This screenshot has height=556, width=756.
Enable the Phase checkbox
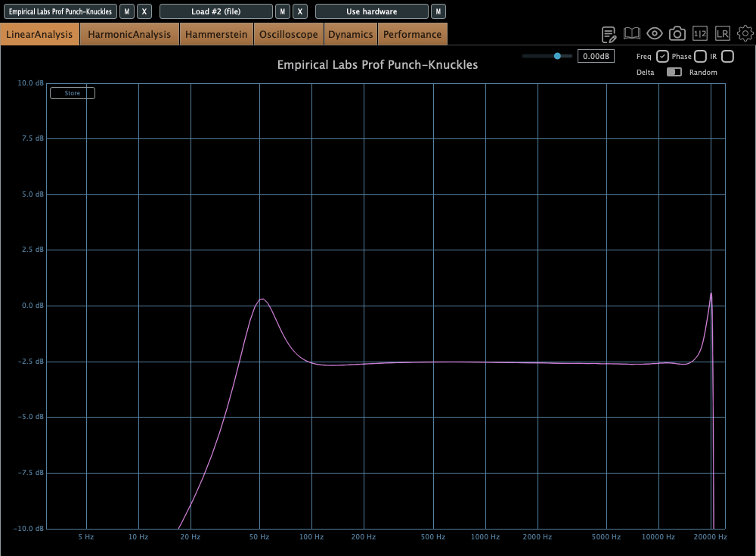pyautogui.click(x=700, y=56)
